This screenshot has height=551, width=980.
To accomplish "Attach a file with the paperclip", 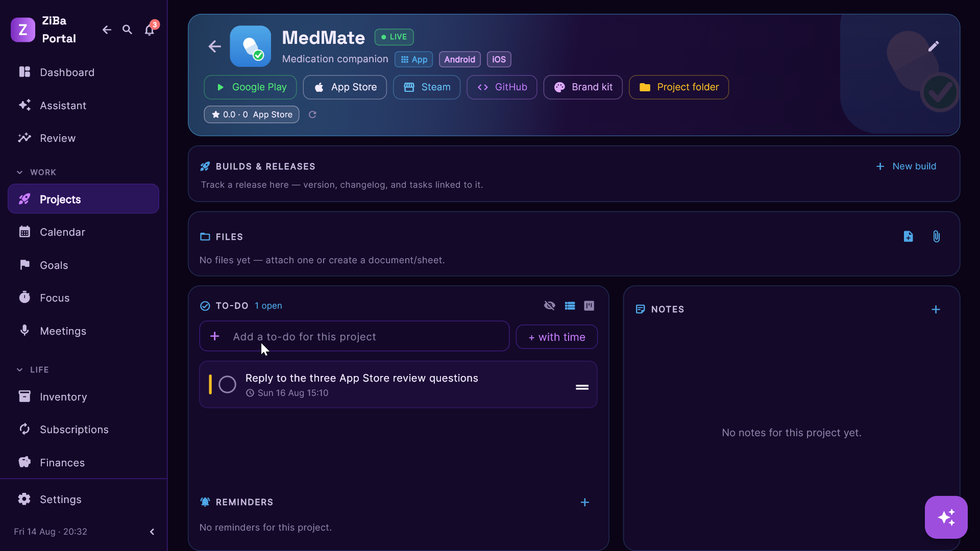I will (937, 237).
